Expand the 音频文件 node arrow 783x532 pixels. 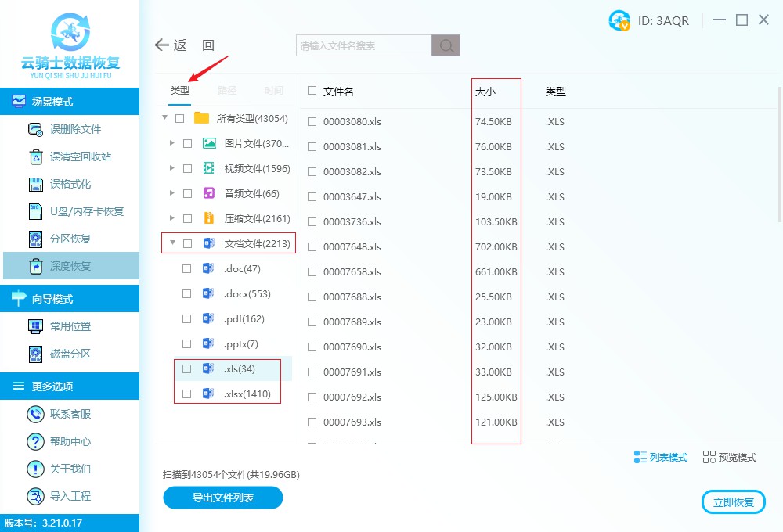(172, 192)
